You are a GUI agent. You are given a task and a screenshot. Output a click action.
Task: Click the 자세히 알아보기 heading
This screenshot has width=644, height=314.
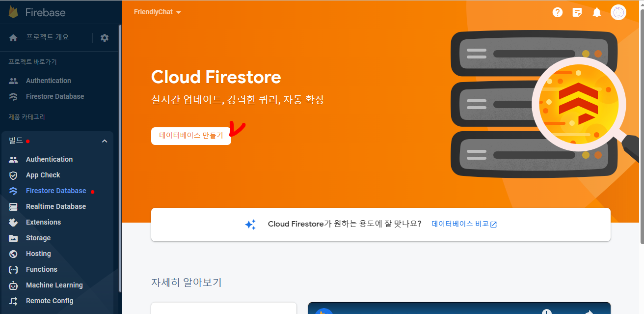pos(187,283)
